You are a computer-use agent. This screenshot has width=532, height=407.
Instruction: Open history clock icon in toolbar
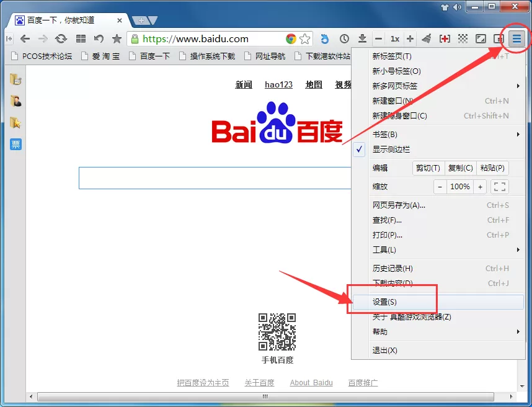344,39
